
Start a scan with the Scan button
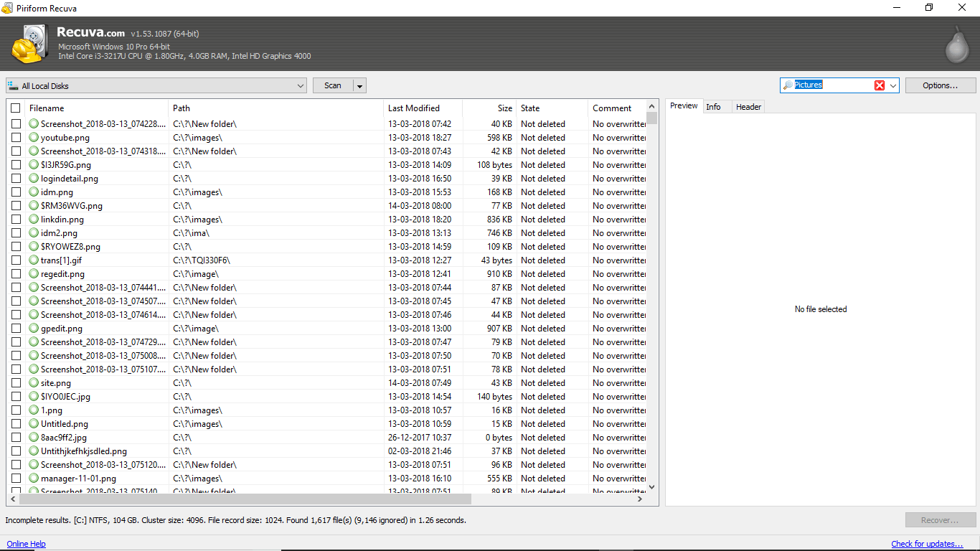tap(333, 85)
